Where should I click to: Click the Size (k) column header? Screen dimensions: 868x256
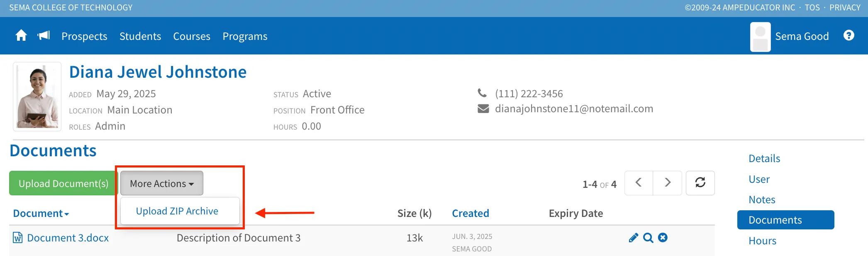pos(414,213)
